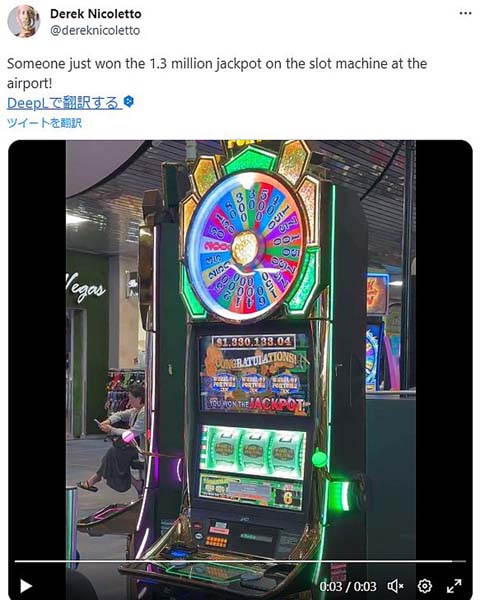Open video settings gear icon
This screenshot has width=485, height=600.
425,586
